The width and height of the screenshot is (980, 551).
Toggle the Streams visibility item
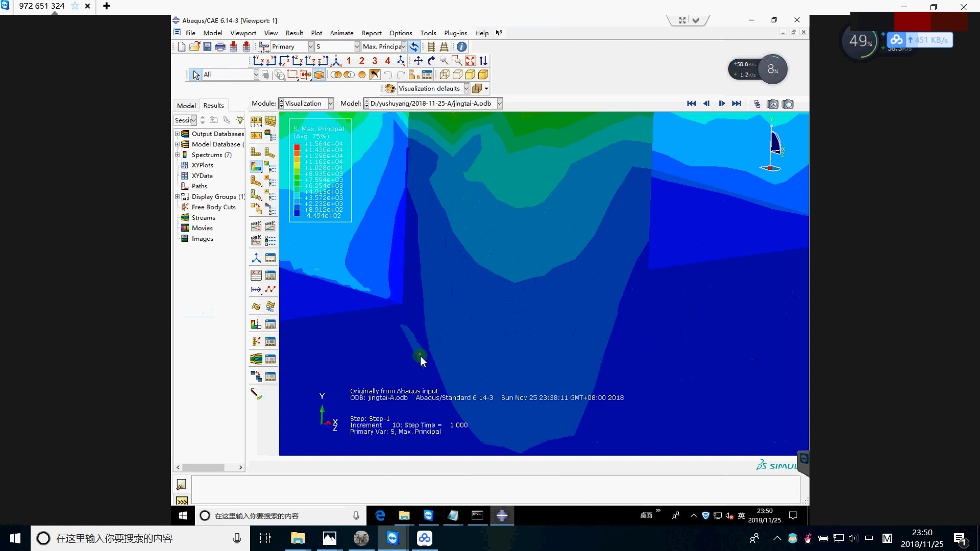(x=203, y=217)
